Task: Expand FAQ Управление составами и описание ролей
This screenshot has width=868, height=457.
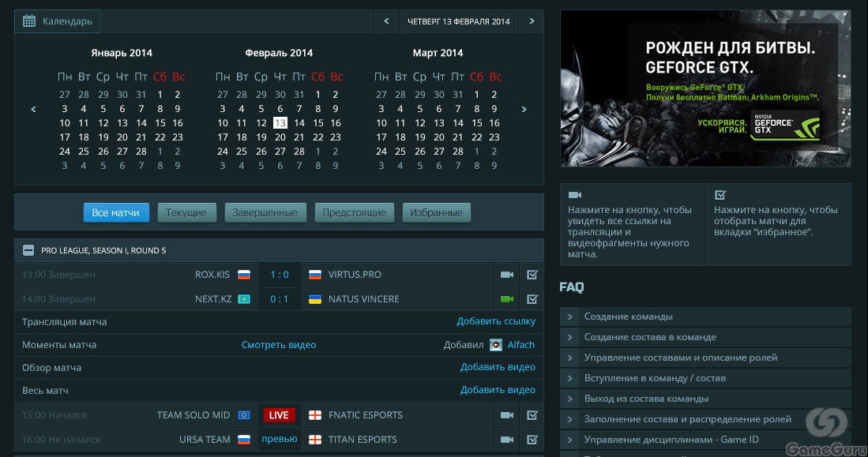Action: [705, 358]
